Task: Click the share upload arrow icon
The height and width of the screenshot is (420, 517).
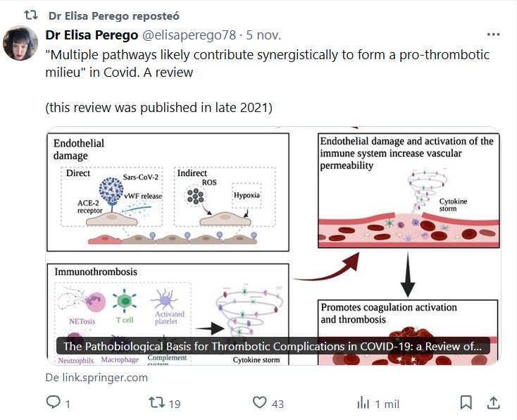Action: coord(494,403)
